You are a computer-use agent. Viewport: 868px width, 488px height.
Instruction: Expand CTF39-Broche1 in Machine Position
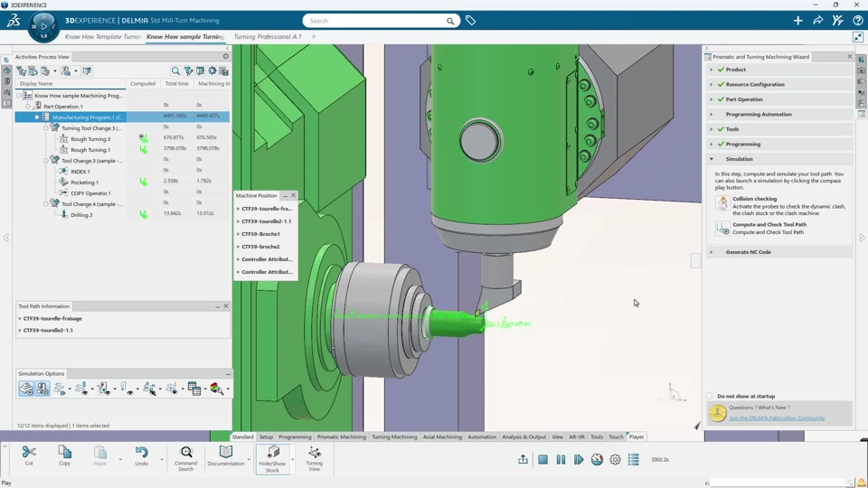238,234
